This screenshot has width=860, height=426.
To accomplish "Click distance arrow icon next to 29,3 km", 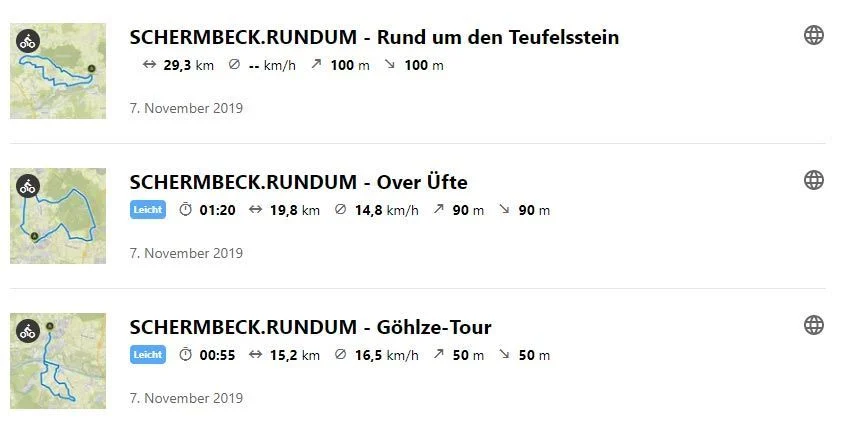I will tap(149, 65).
